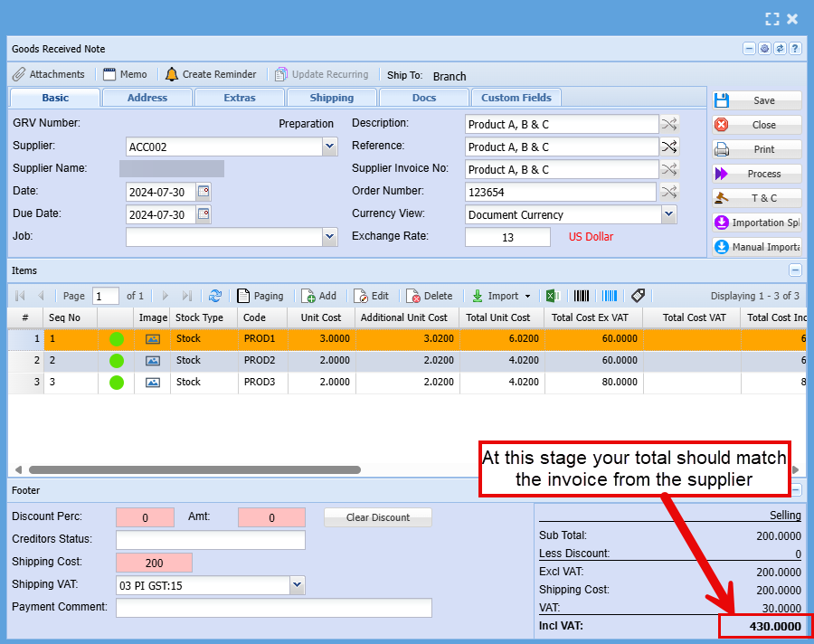Click refresh icon in panel header
The height and width of the screenshot is (644, 814).
coord(780,49)
